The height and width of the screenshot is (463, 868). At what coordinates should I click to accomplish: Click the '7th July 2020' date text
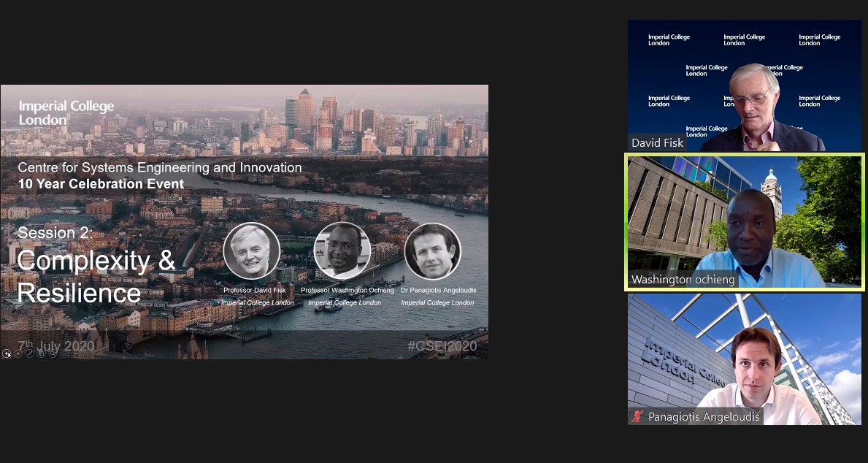tap(56, 346)
